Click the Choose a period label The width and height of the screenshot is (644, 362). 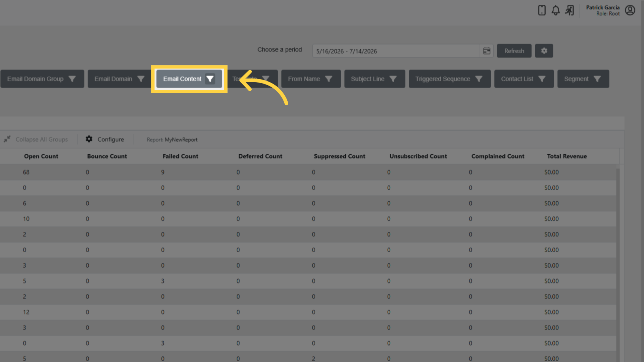pyautogui.click(x=280, y=50)
